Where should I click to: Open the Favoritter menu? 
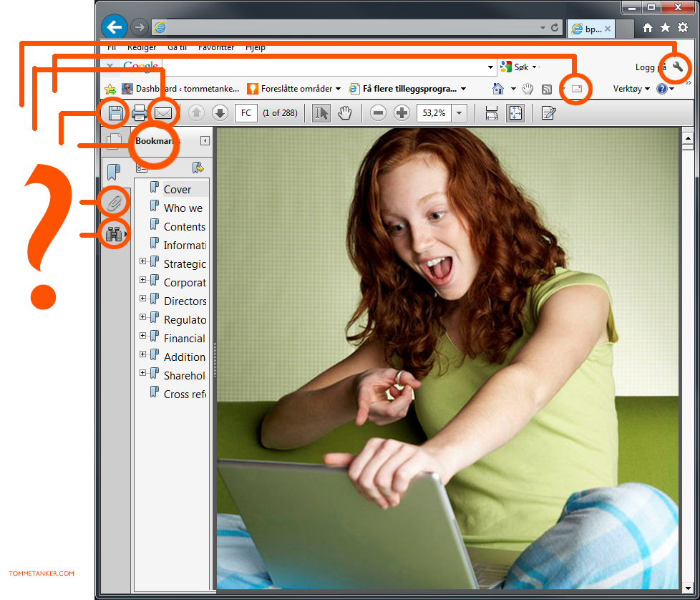click(215, 48)
